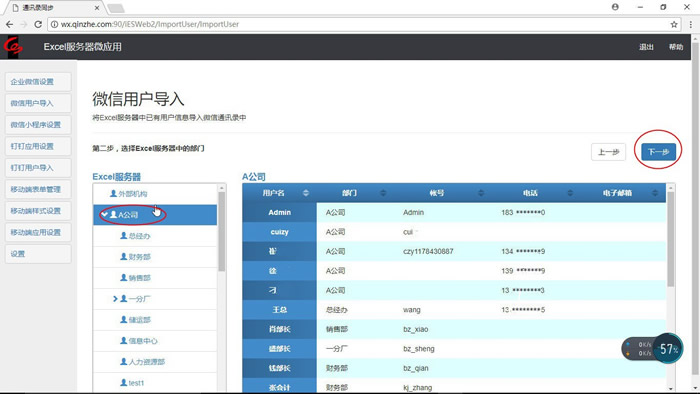Expand the 一分厂 tree node arrow

tap(115, 299)
